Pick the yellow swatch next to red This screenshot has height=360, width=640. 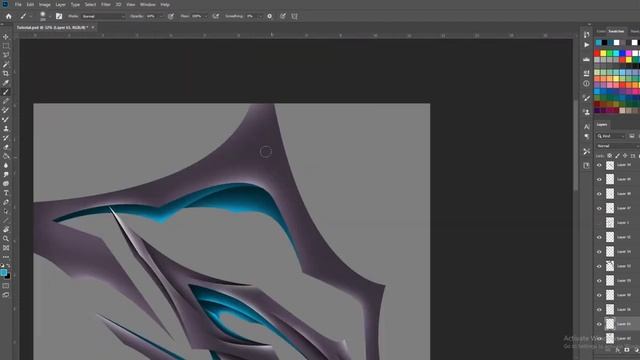603,53
